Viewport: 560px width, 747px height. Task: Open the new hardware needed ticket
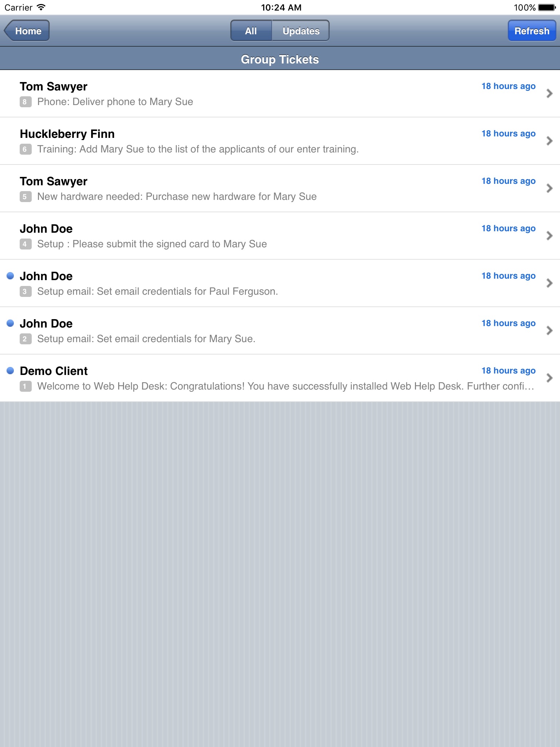176,196
